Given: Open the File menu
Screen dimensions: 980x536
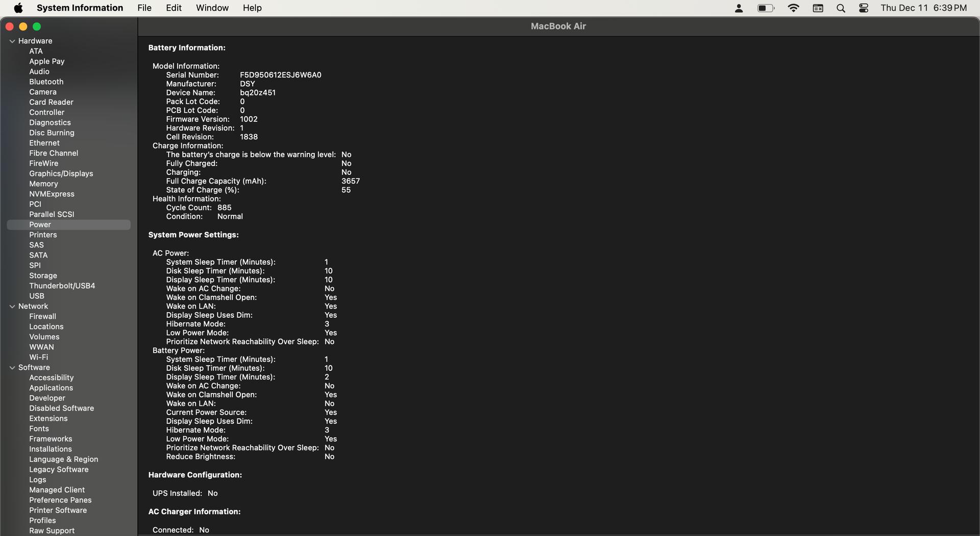Looking at the screenshot, I should pyautogui.click(x=144, y=8).
